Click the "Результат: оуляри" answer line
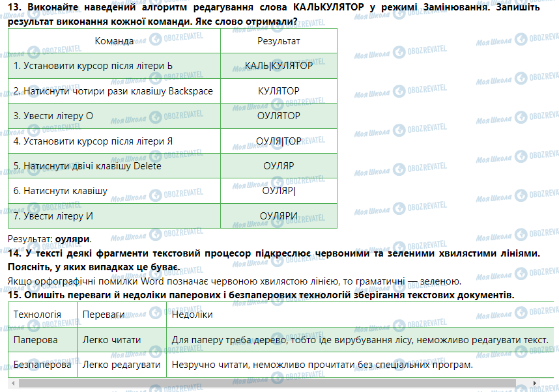 tap(50, 239)
